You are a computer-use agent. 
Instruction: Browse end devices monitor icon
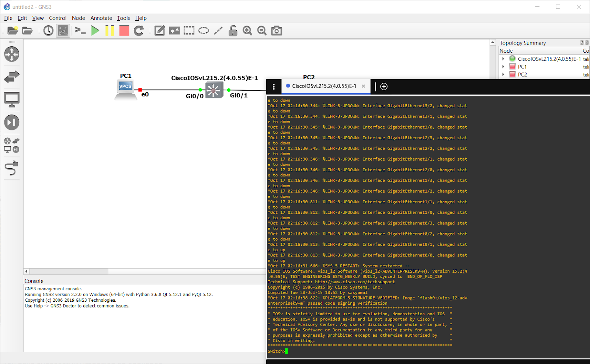(12, 99)
